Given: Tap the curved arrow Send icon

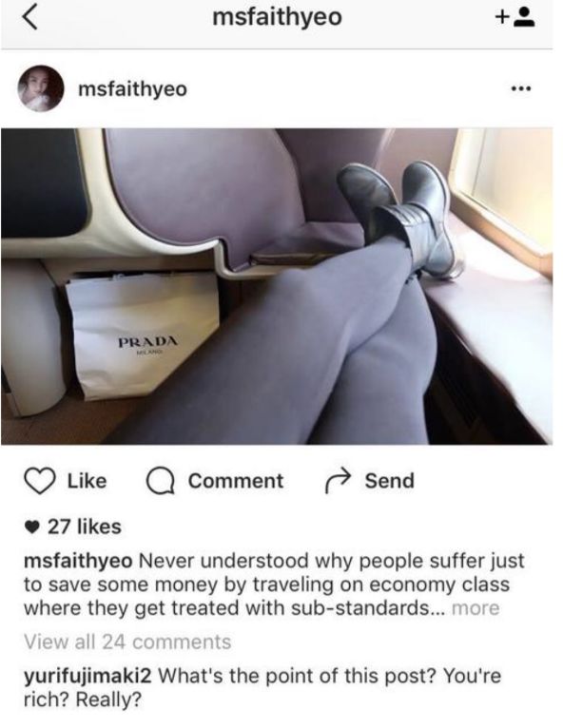Looking at the screenshot, I should [337, 481].
